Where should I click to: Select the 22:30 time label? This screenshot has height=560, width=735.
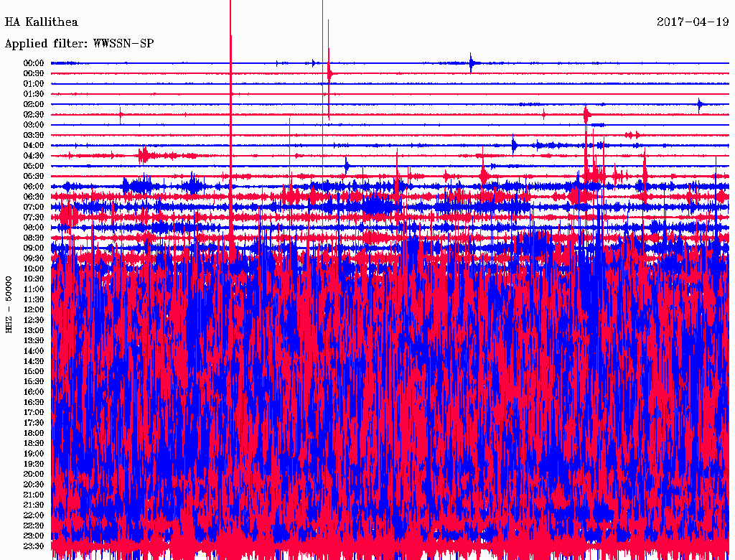click(x=34, y=526)
